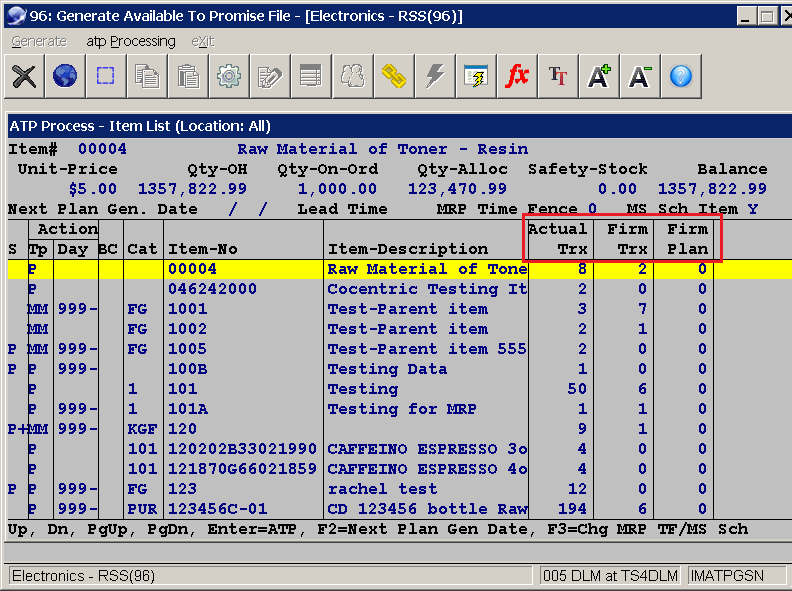792x591 pixels.
Task: Click the Item-Description column header
Action: pyautogui.click(x=408, y=249)
